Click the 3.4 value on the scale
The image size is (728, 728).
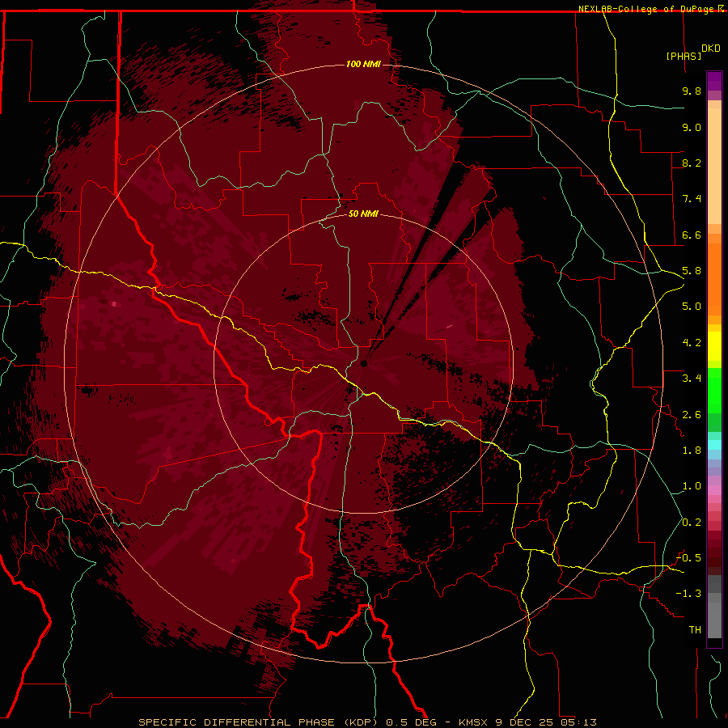(x=692, y=379)
